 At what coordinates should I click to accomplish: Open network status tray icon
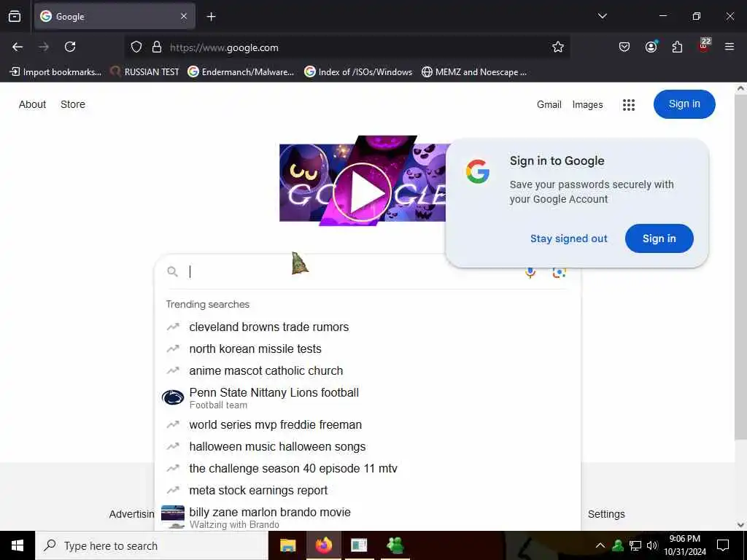(635, 545)
